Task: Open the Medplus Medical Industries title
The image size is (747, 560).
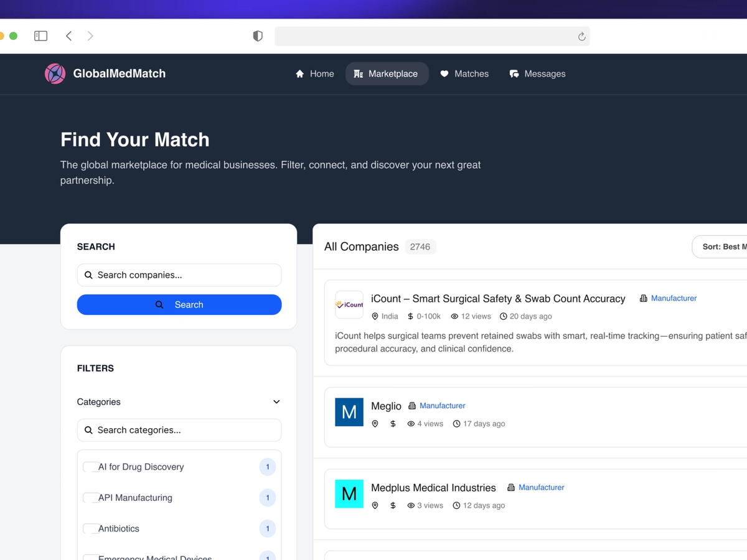Action: [433, 488]
